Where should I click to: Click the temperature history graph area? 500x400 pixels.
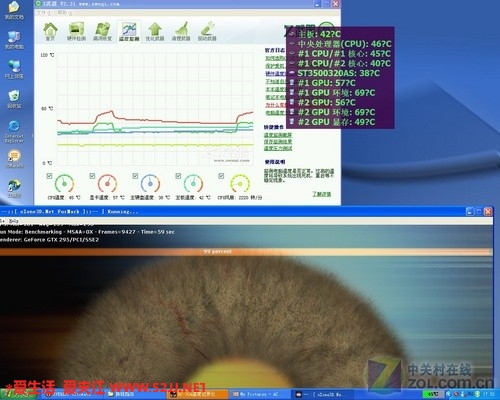155,109
